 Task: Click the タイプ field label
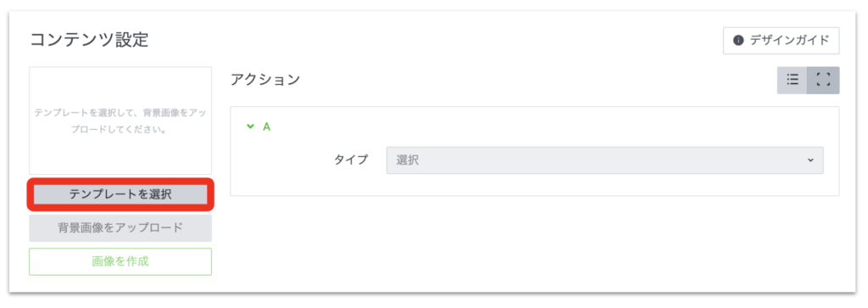(x=351, y=160)
